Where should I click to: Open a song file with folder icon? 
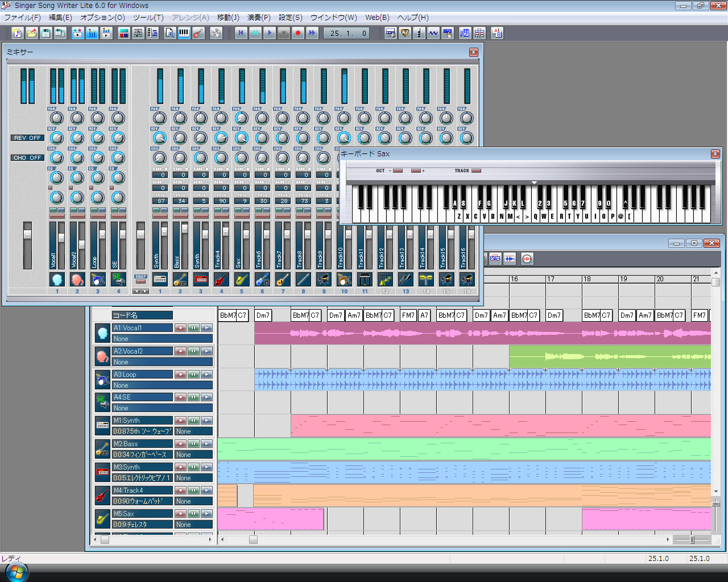click(x=32, y=33)
